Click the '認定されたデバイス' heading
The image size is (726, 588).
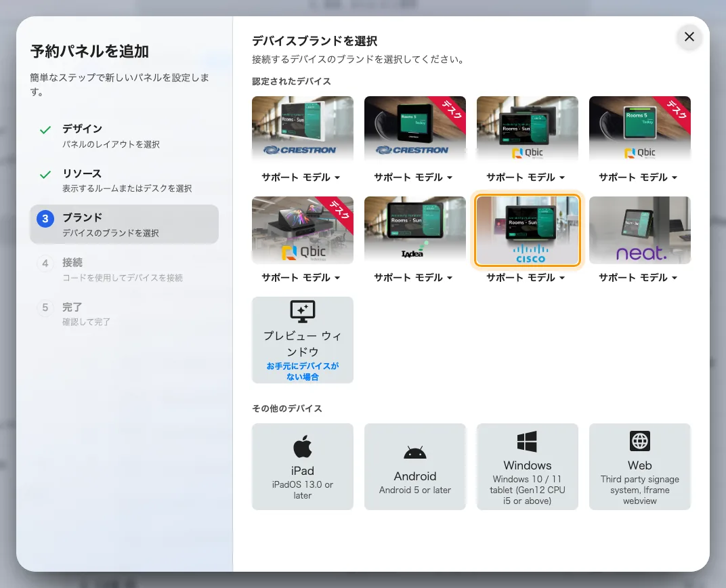(x=291, y=81)
